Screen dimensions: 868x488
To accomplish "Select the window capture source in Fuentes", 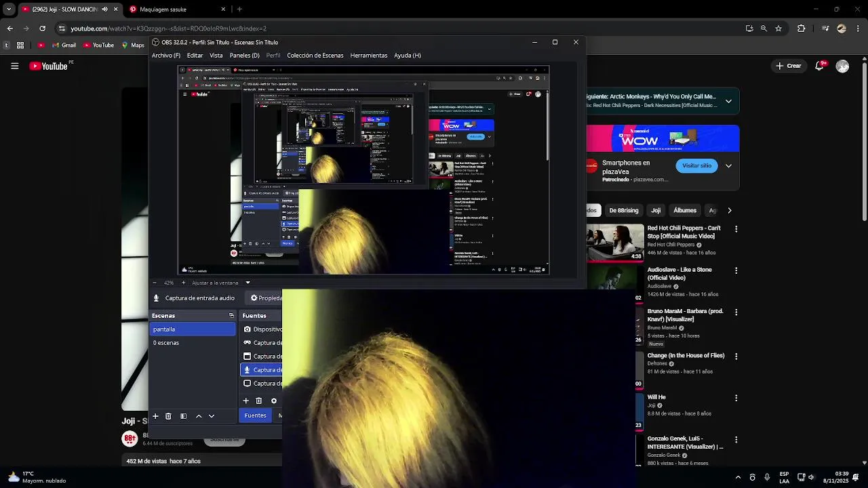I will point(262,357).
